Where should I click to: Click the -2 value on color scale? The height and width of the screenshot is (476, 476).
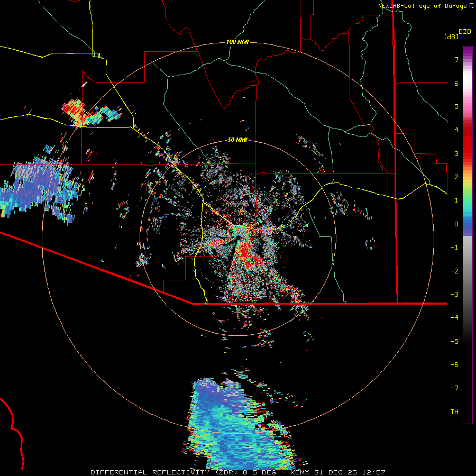tap(454, 271)
